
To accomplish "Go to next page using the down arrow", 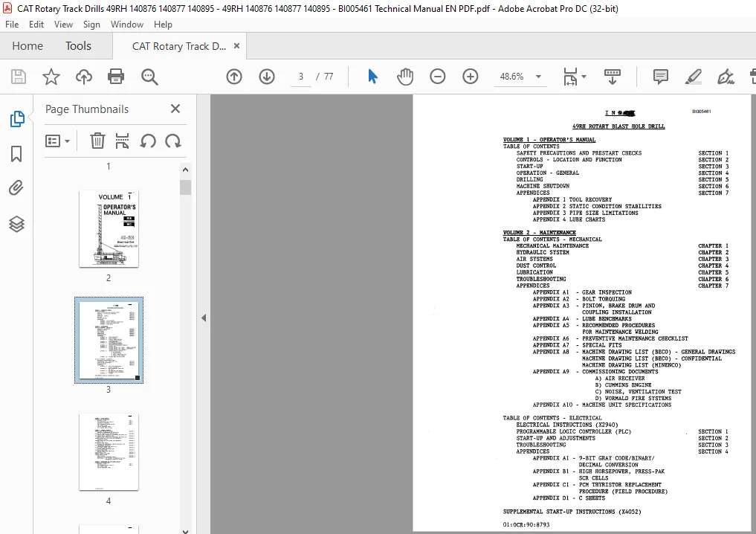I will point(267,76).
